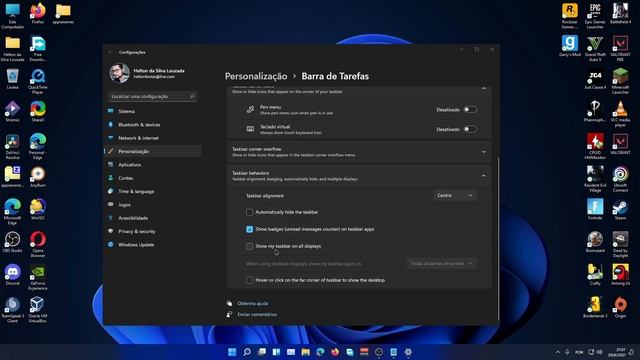Launch DaVinci Resolve from the desktop
The width and height of the screenshot is (640, 360).
[x=12, y=147]
